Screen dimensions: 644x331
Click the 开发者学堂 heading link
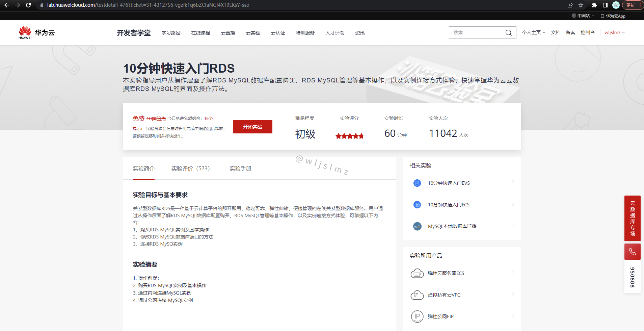pos(134,33)
